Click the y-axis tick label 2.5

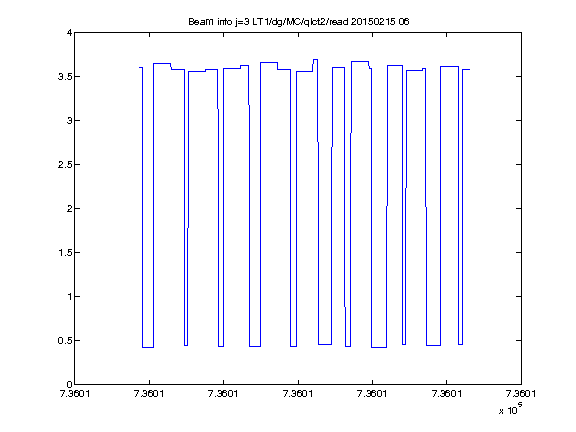(x=65, y=165)
